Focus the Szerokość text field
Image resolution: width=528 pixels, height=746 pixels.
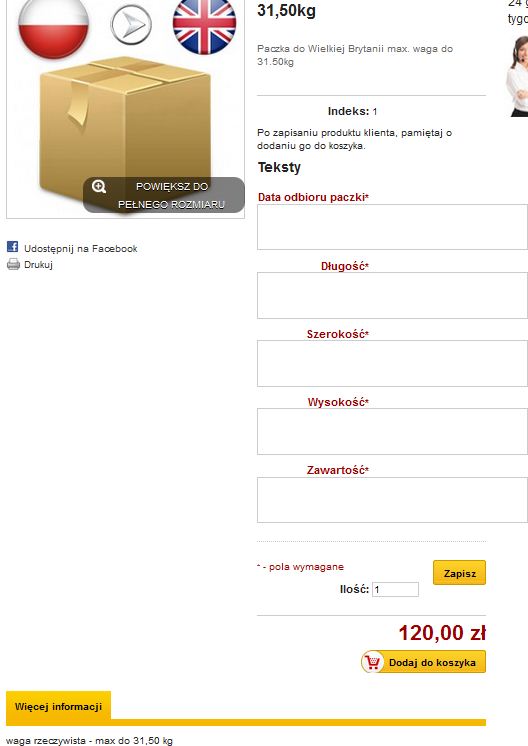392,363
